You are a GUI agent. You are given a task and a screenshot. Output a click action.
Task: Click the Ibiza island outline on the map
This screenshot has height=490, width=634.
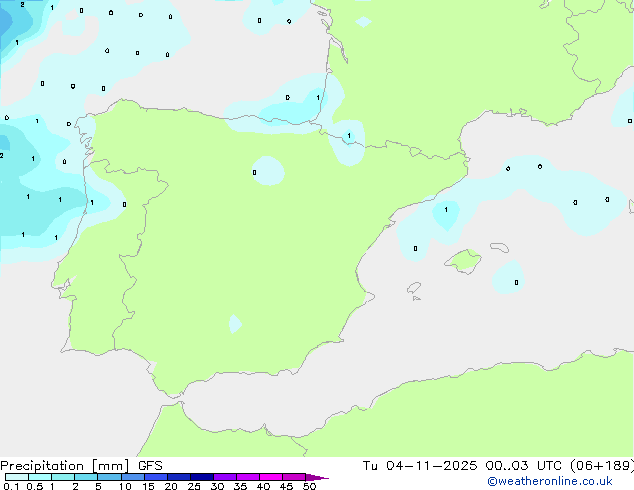[414, 288]
